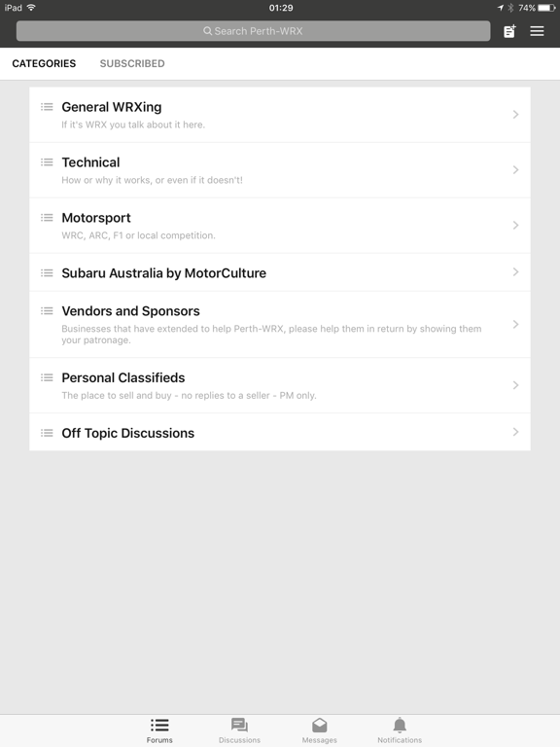Expand Personal Classifieds chevron arrow

pos(515,385)
